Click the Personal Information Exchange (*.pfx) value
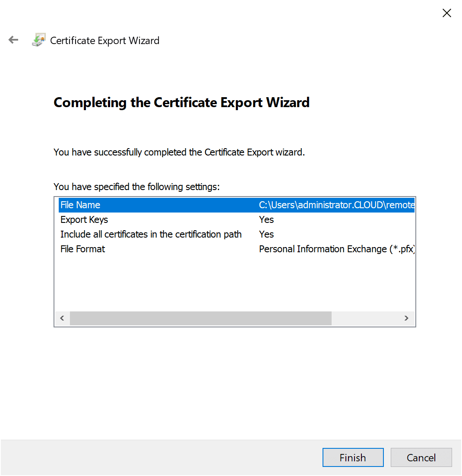 click(x=336, y=249)
